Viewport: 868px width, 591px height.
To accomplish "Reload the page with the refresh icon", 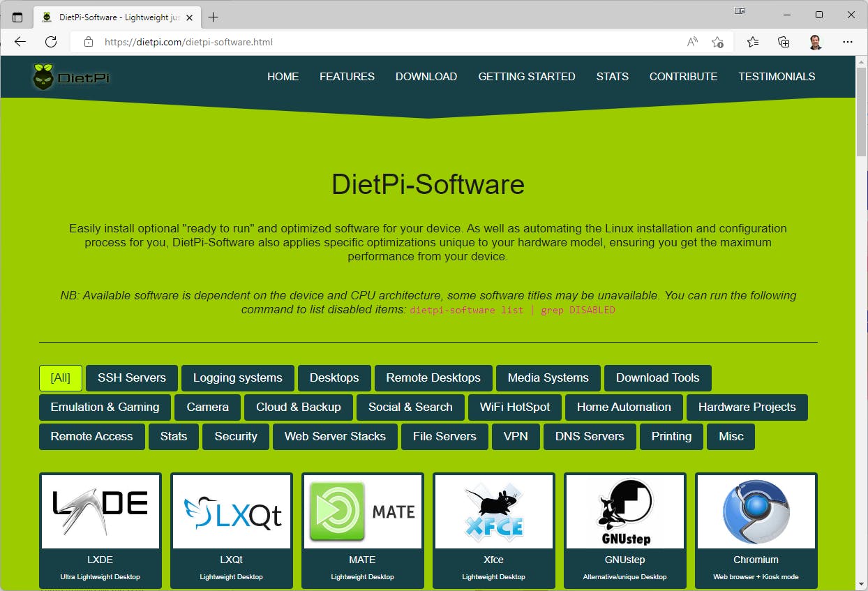I will click(51, 42).
